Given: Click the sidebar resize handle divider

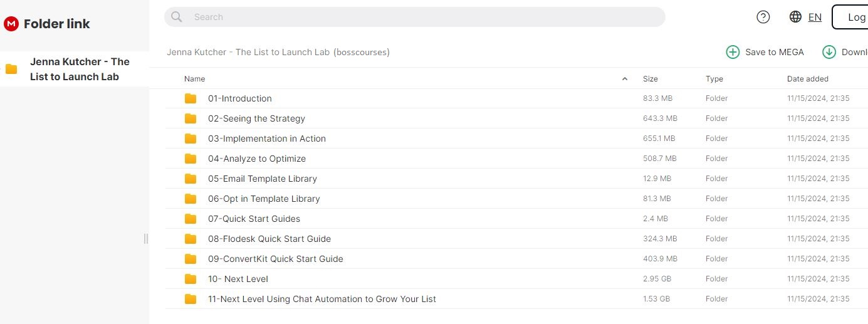Looking at the screenshot, I should click(146, 238).
